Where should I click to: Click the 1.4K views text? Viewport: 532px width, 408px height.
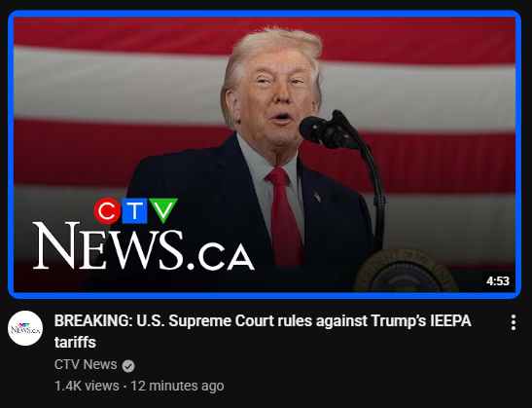tap(87, 386)
